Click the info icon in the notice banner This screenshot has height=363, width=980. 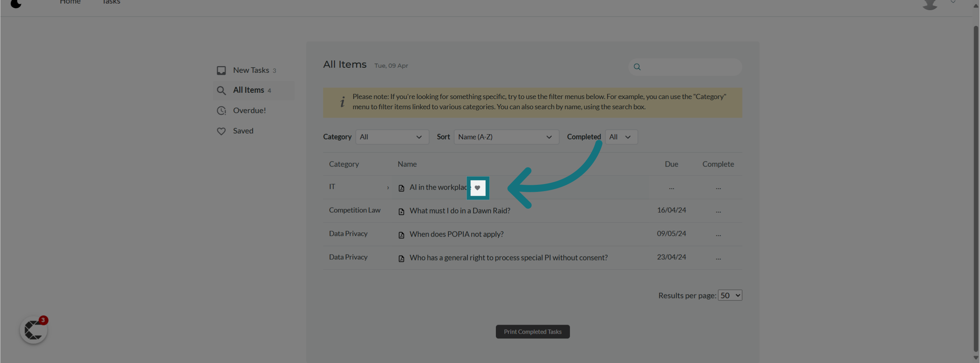click(x=342, y=102)
